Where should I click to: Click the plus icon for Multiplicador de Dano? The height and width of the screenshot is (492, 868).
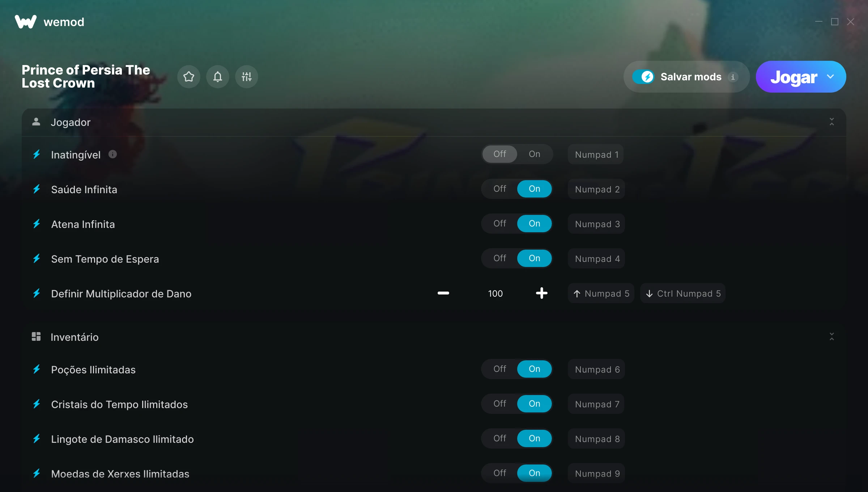pyautogui.click(x=541, y=293)
